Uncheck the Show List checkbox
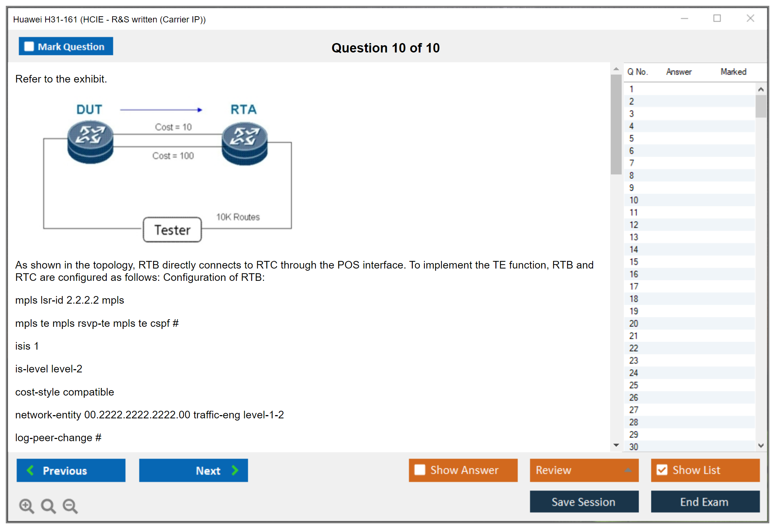Screen dimensions: 778x532 point(662,470)
